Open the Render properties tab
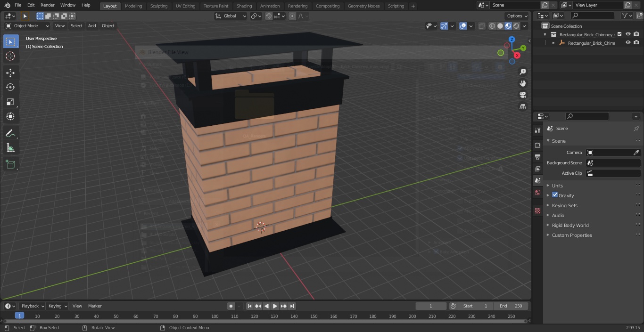 click(x=537, y=145)
